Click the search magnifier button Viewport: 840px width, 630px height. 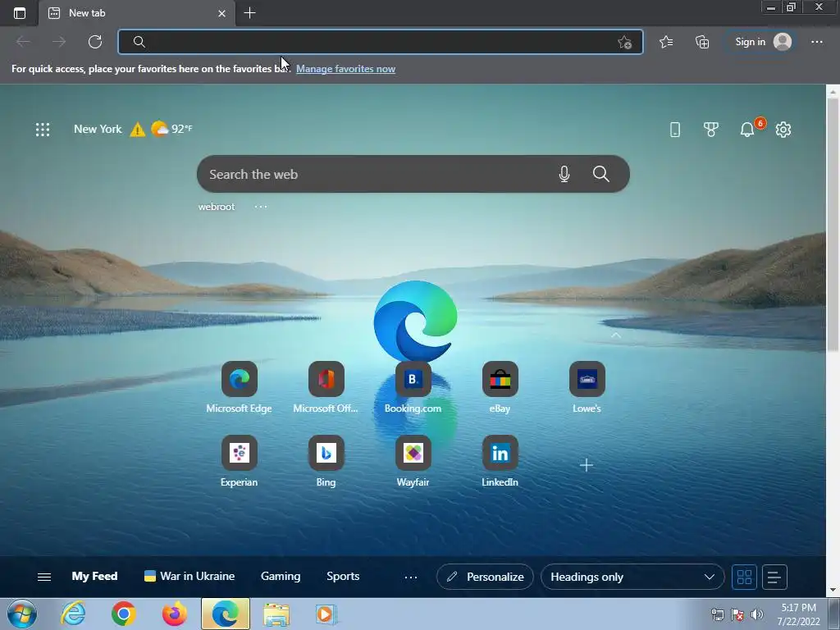pos(601,174)
